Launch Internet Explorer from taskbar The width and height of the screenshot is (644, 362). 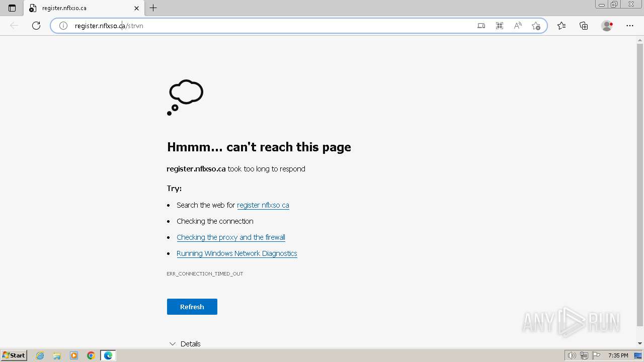pyautogui.click(x=40, y=355)
